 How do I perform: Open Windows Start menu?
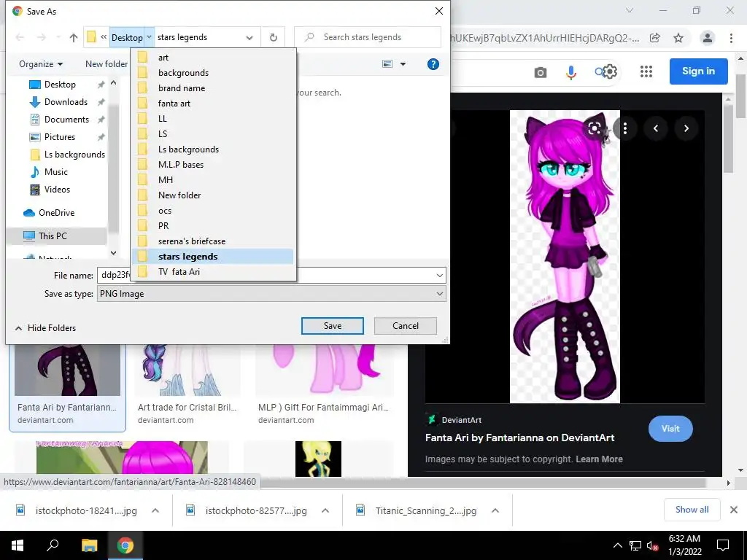(18, 545)
